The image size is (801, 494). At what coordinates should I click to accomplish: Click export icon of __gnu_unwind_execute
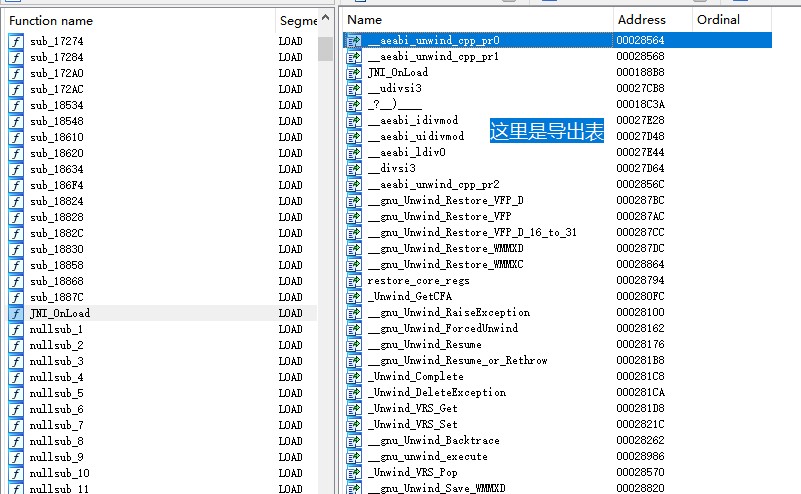coord(354,456)
